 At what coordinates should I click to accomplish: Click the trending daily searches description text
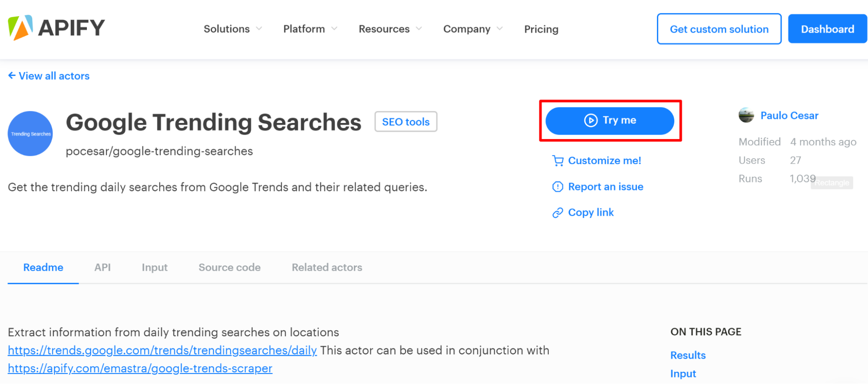tap(218, 187)
